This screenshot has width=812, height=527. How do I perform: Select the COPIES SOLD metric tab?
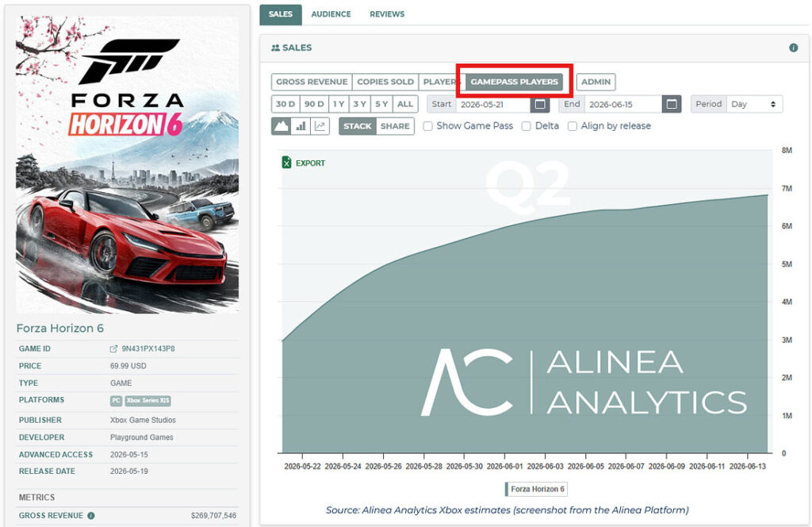point(385,82)
